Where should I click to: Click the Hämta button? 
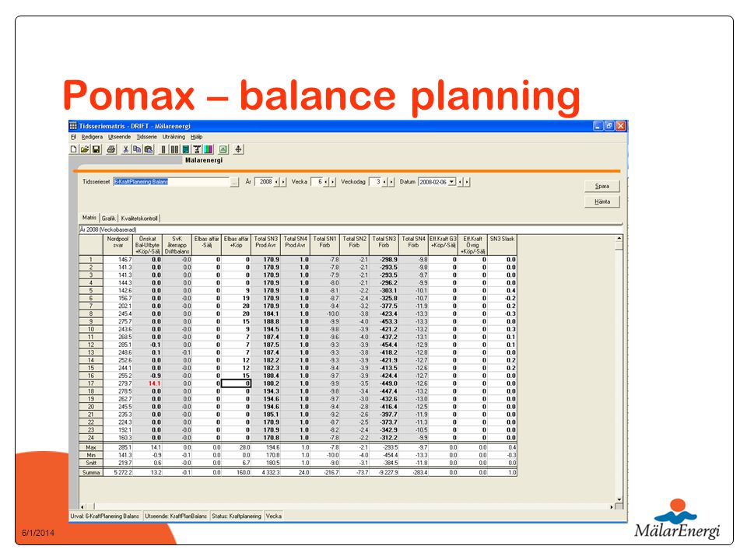point(602,202)
